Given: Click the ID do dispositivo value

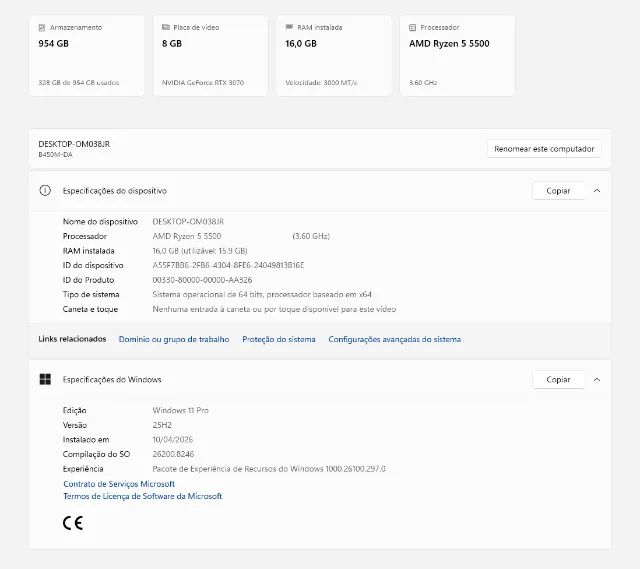Looking at the screenshot, I should (x=228, y=265).
